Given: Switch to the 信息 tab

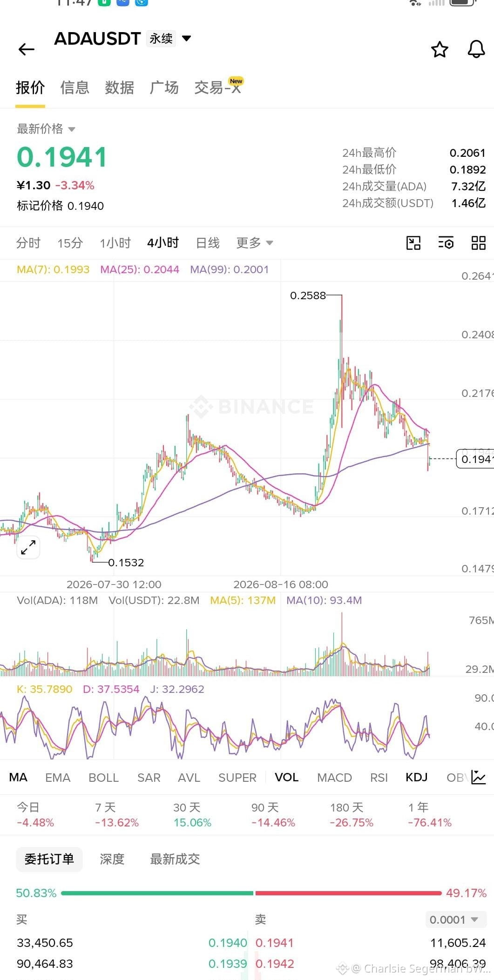Looking at the screenshot, I should tap(74, 87).
